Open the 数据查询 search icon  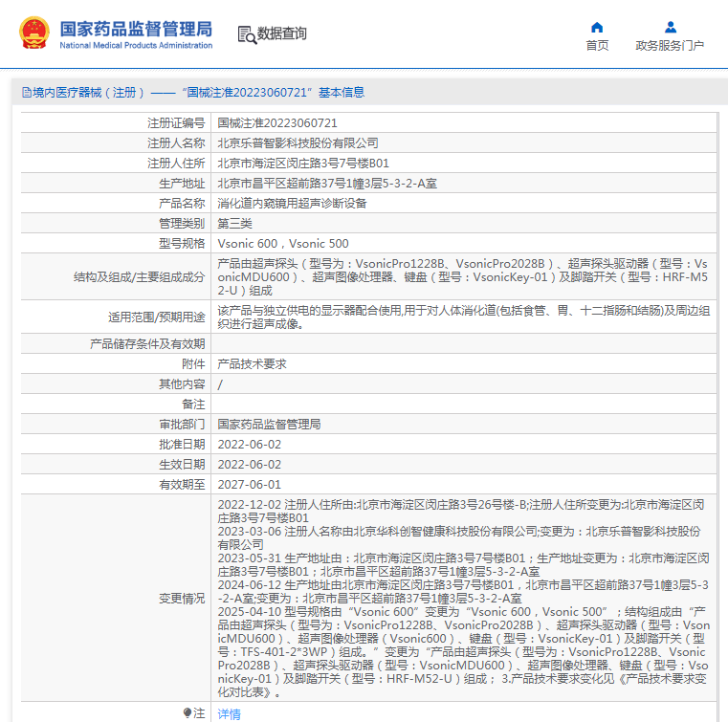[247, 34]
